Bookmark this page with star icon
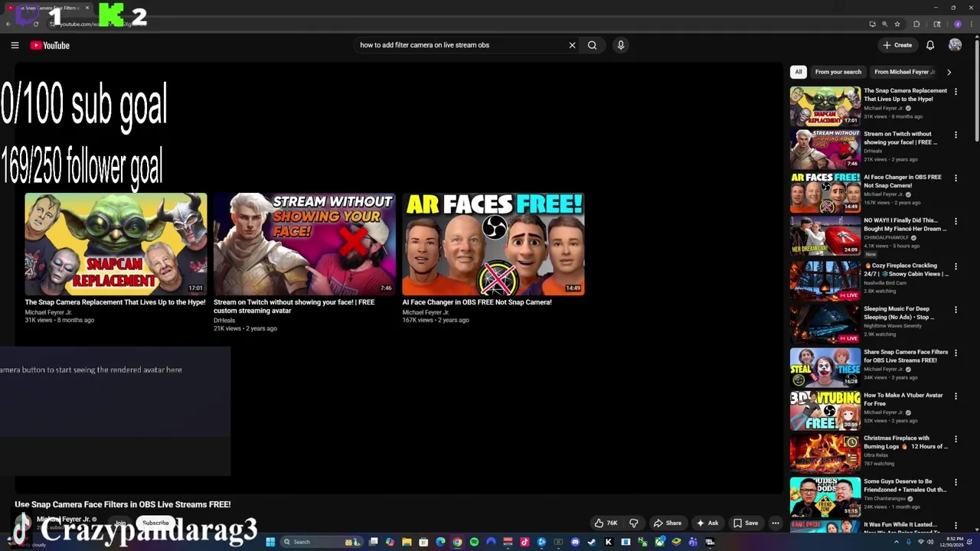This screenshot has height=551, width=980. click(x=897, y=24)
